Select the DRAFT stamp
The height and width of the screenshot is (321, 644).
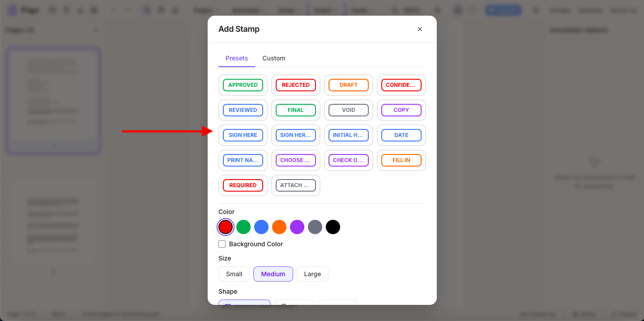349,85
